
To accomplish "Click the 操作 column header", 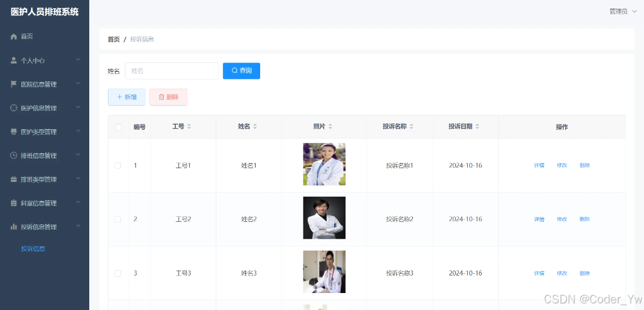I will (x=562, y=127).
